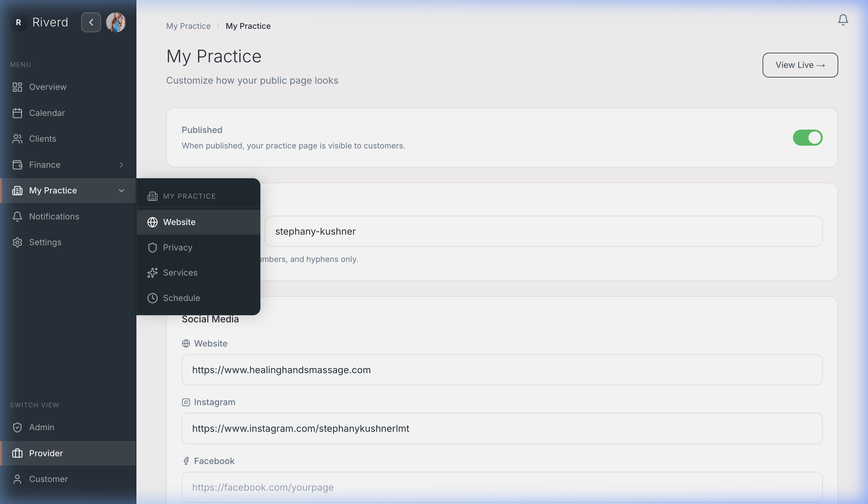Click the stephany-kushner slug field
This screenshot has width=868, height=504.
point(543,231)
